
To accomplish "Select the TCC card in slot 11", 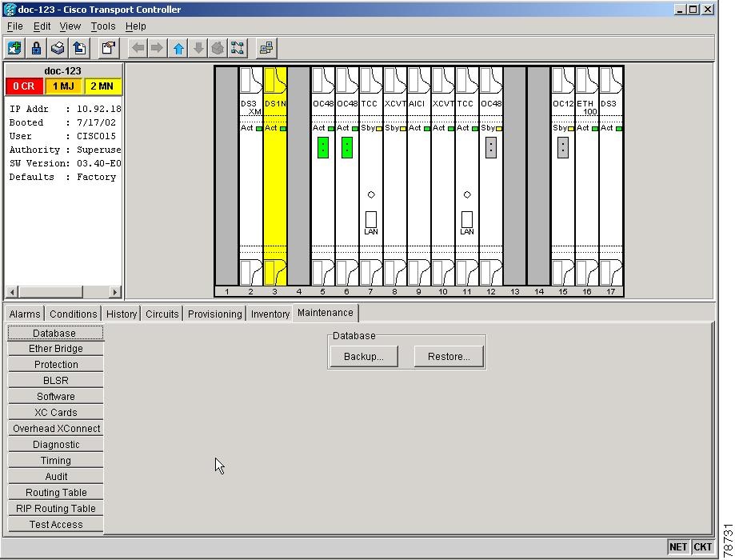I will (x=467, y=176).
